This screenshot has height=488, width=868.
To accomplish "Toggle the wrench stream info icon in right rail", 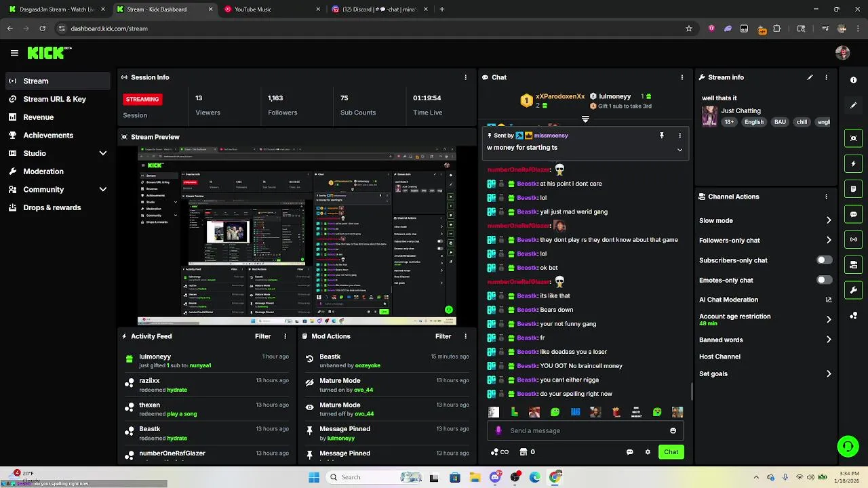I will click(x=853, y=290).
